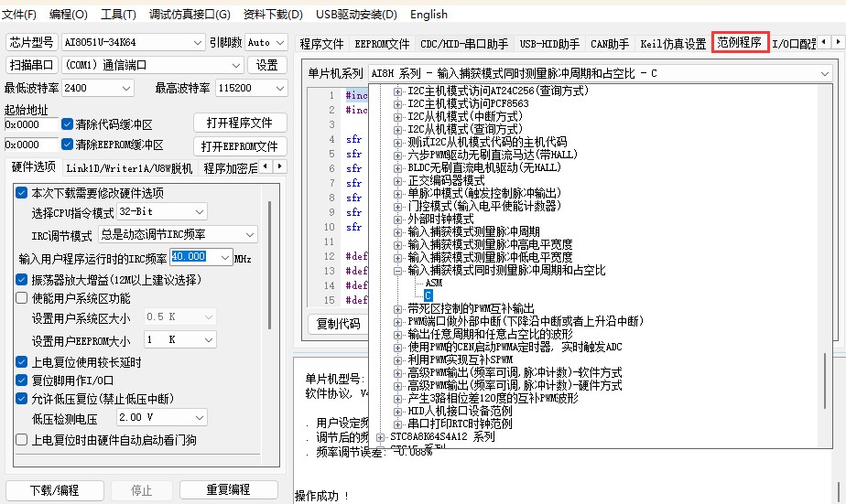The height and width of the screenshot is (504, 846).
Task: Click the example tree vertical scrollbar thumb
Action: point(825,381)
